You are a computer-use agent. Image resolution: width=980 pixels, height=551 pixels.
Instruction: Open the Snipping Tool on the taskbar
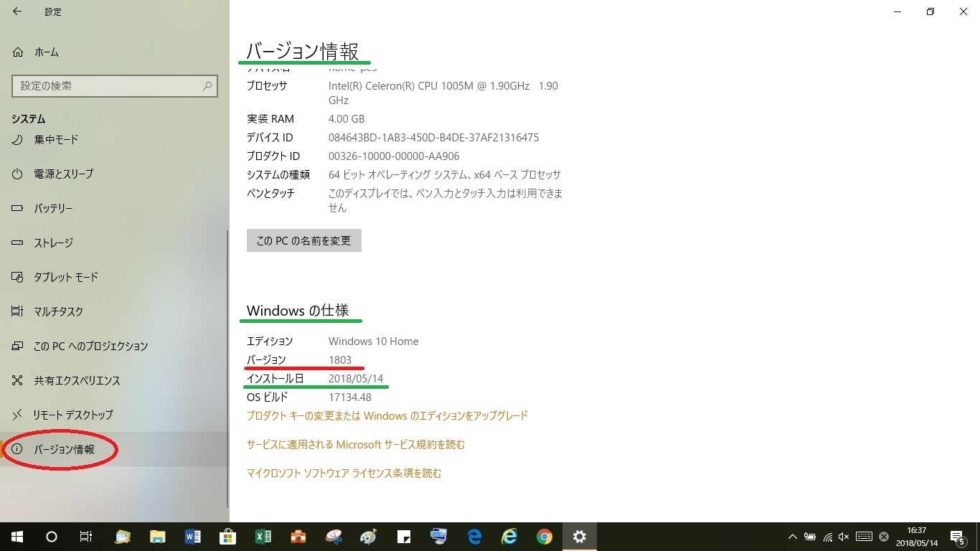click(334, 537)
